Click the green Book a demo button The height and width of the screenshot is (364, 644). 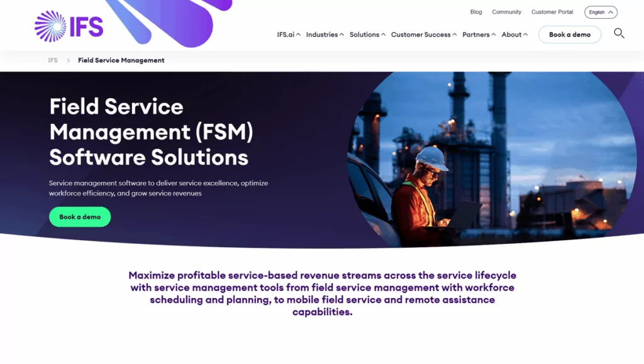coord(79,216)
